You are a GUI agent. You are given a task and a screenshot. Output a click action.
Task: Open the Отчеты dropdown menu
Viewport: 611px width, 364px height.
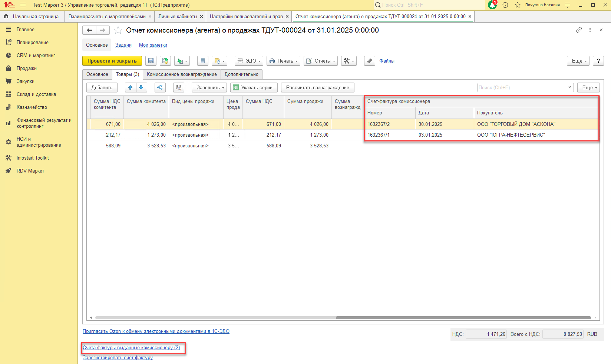320,61
